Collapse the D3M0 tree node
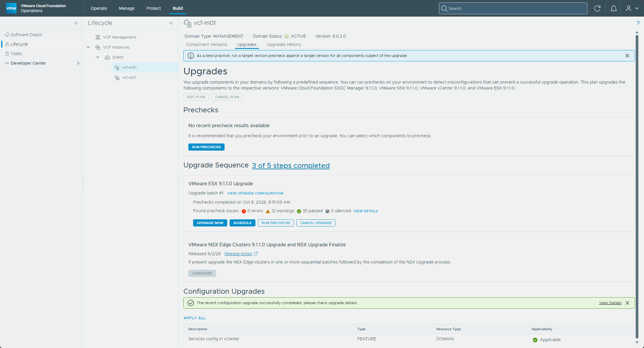This screenshot has width=644, height=348. (98, 57)
